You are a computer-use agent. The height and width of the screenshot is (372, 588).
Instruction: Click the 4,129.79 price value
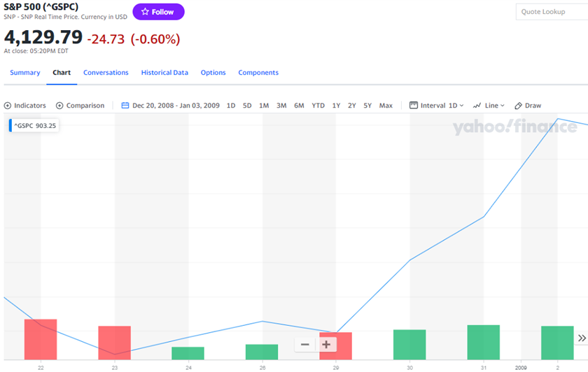43,37
